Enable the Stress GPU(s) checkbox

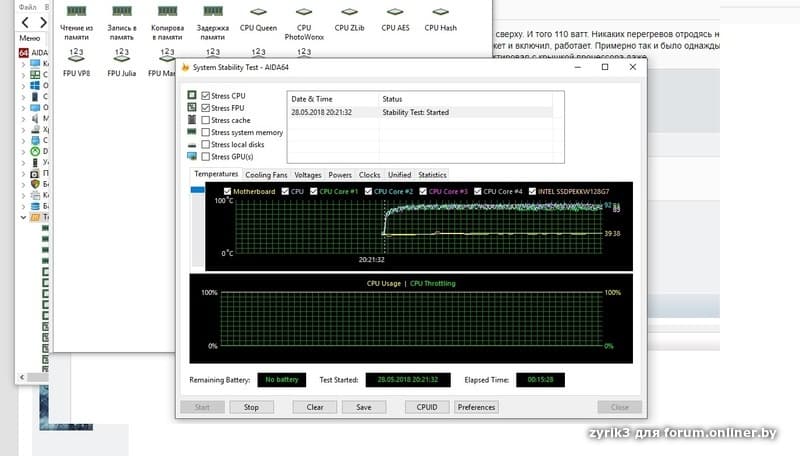206,157
